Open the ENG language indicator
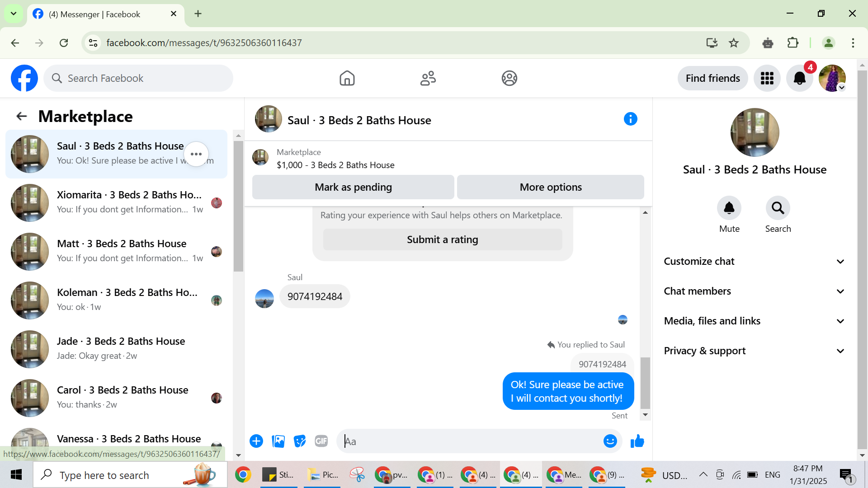 773,474
